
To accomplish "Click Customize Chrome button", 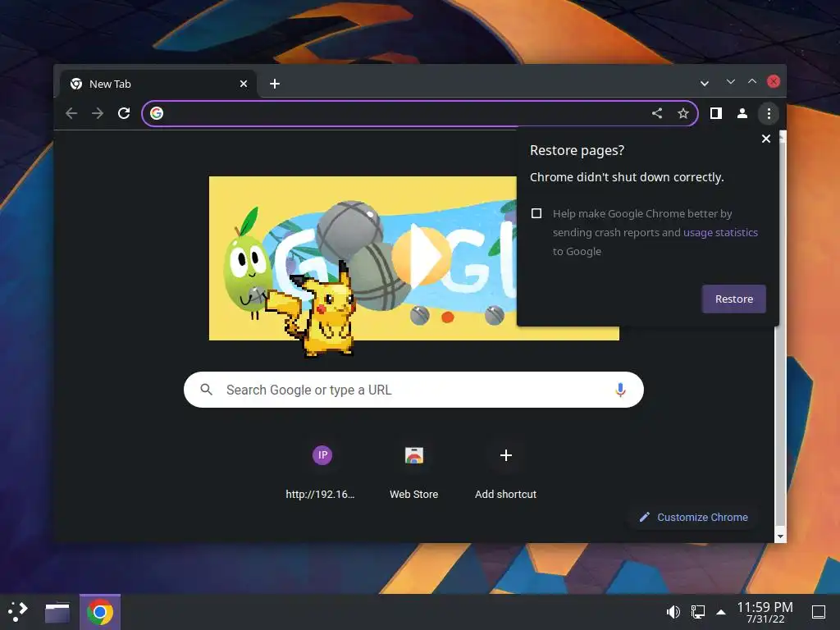I will click(x=694, y=518).
